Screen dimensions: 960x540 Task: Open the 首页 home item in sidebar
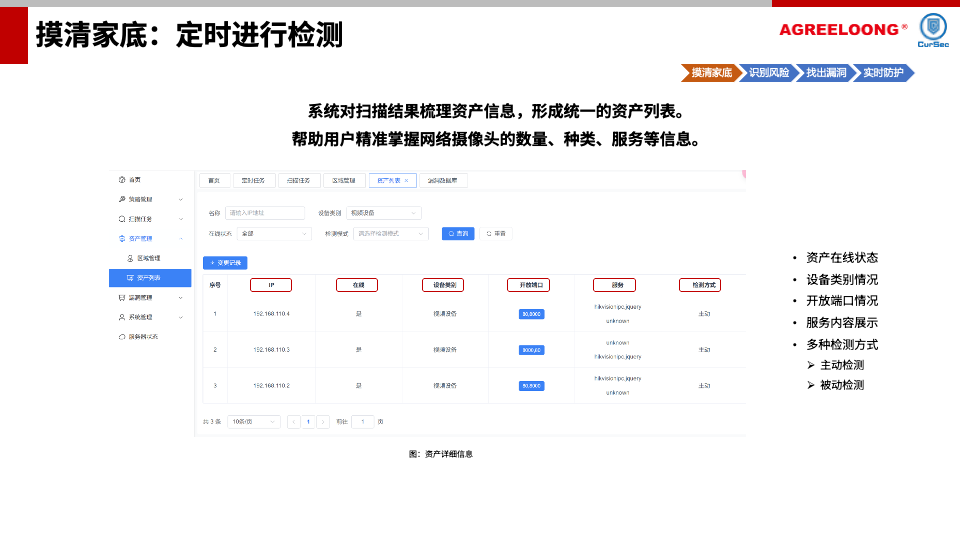[x=135, y=180]
